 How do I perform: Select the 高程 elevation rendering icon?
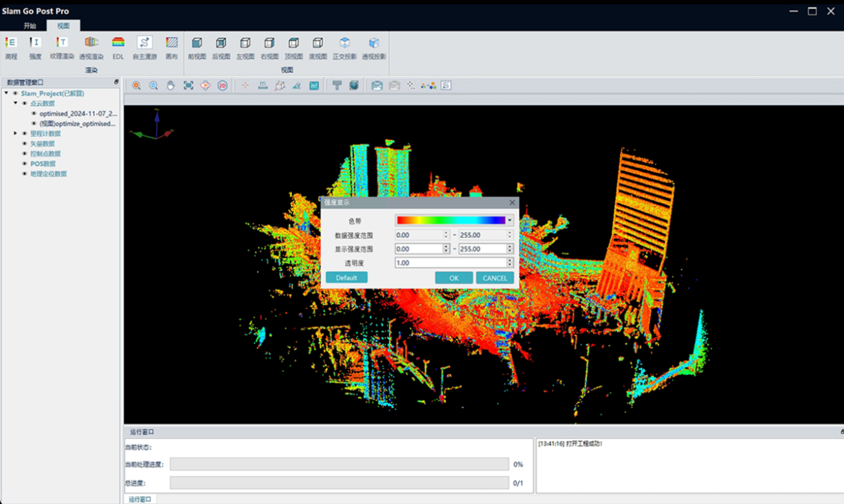point(11,44)
